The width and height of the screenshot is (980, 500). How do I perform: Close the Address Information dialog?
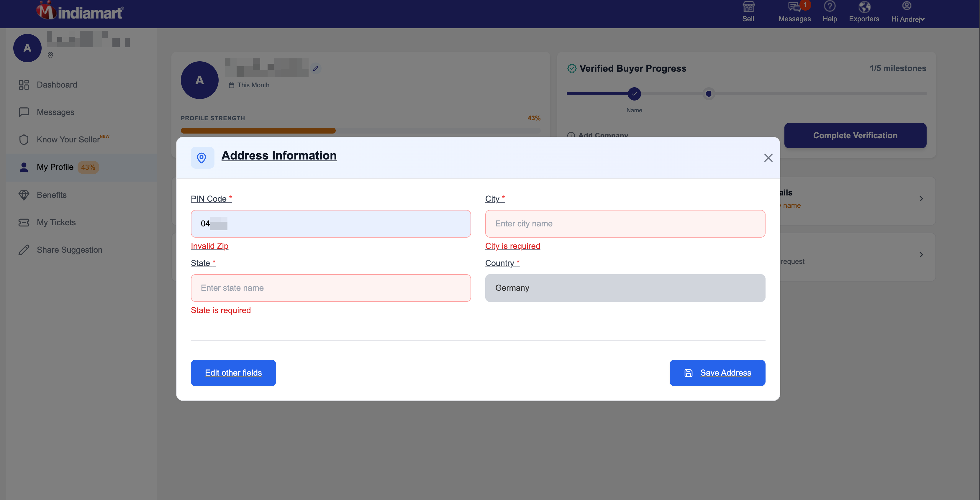click(x=768, y=157)
